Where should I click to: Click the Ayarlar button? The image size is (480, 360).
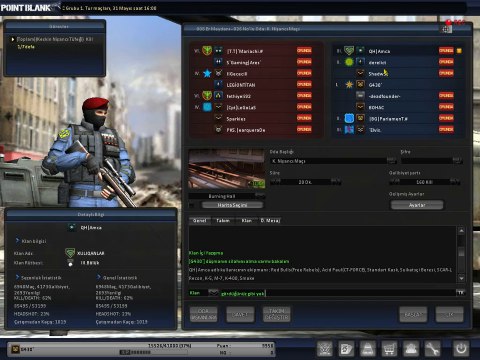417,205
